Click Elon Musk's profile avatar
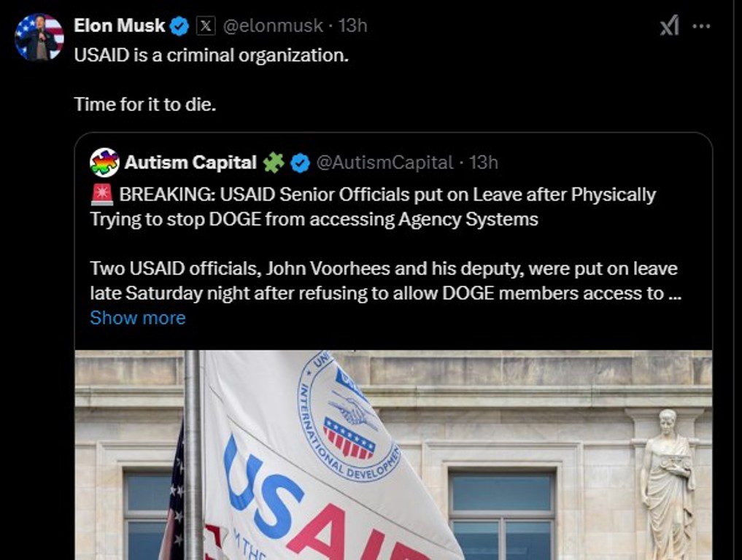The width and height of the screenshot is (742, 560). click(39, 37)
